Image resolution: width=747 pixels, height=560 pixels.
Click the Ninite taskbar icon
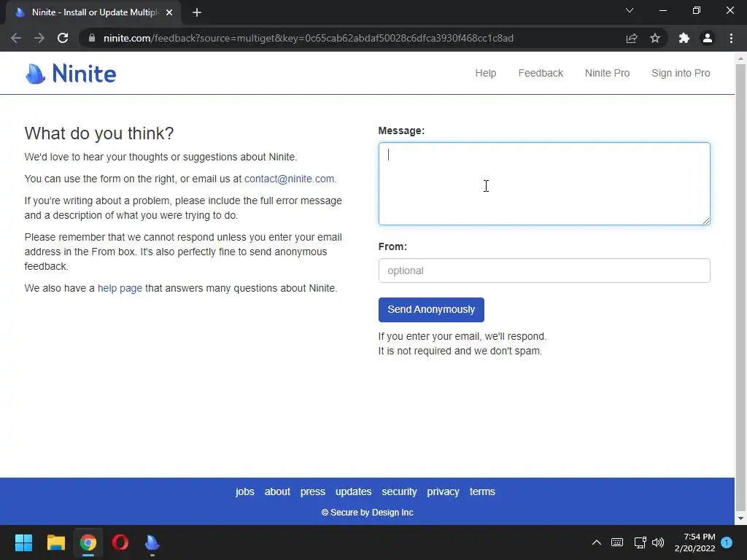point(152,542)
